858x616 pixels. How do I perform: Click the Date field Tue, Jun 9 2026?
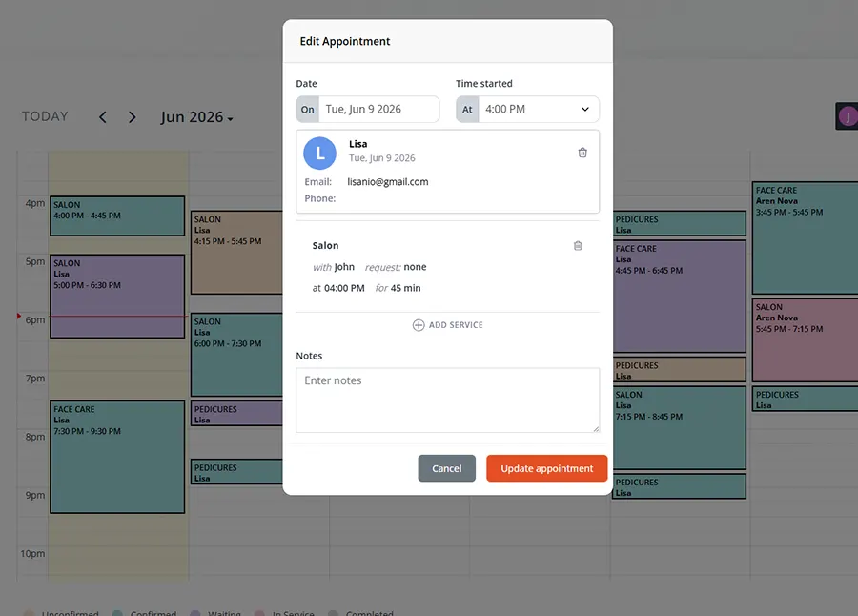click(378, 110)
